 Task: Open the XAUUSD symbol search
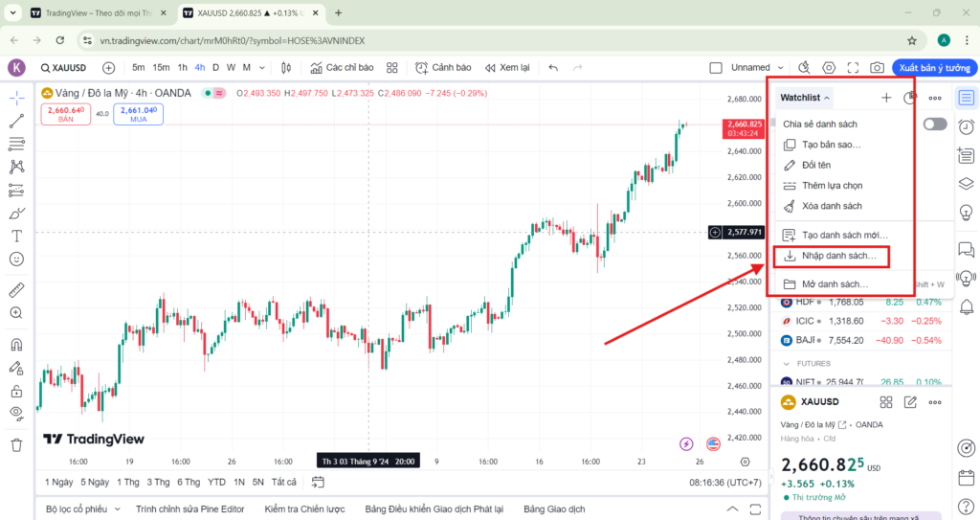[64, 68]
